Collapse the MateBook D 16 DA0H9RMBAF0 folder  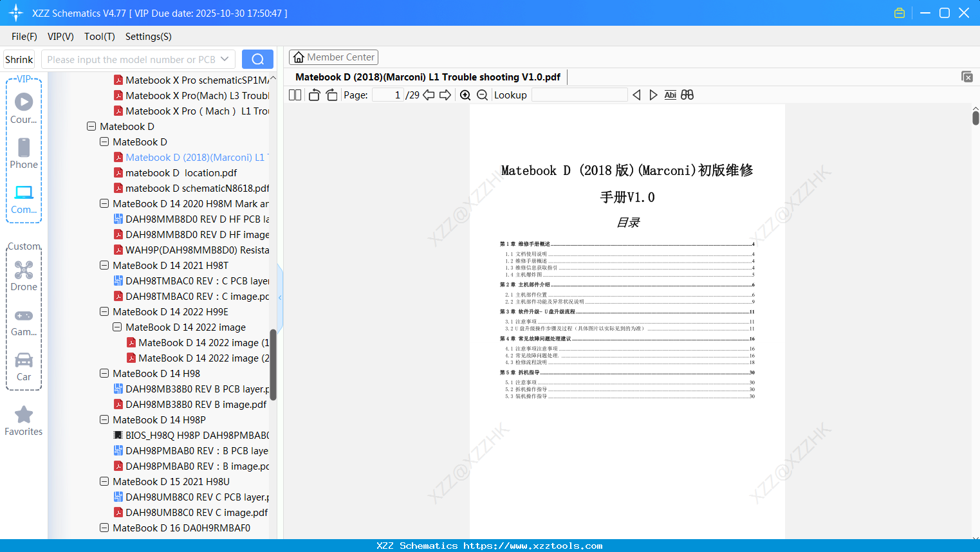pos(104,528)
